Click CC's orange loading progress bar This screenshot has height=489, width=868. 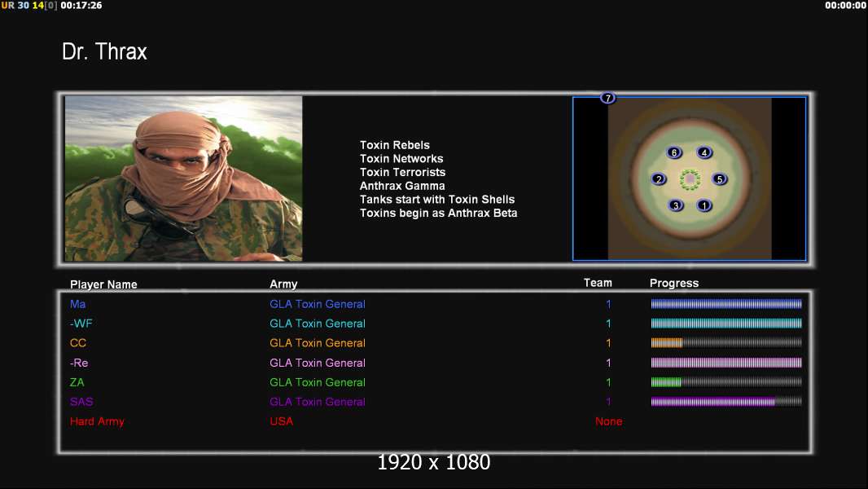726,343
